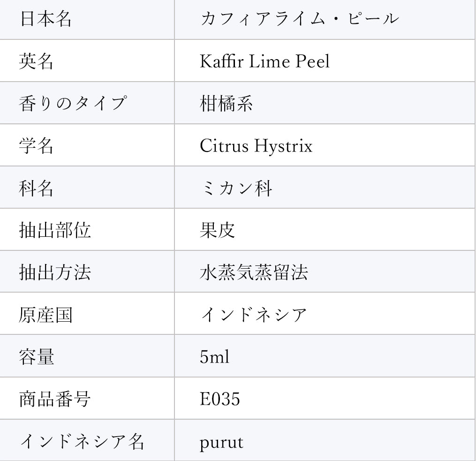Click the 商品番号 label cell

[55, 399]
